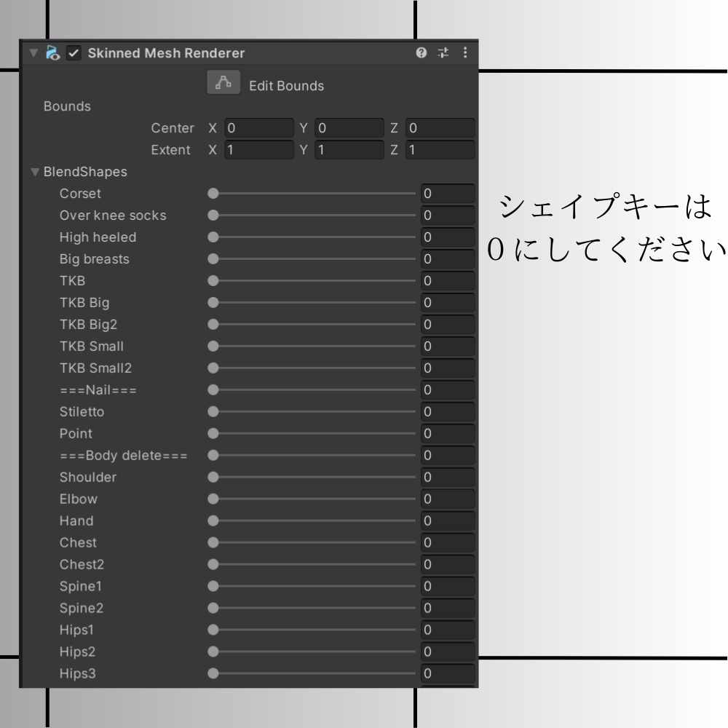Click the Bounds label
Image resolution: width=728 pixels, height=728 pixels.
point(67,106)
